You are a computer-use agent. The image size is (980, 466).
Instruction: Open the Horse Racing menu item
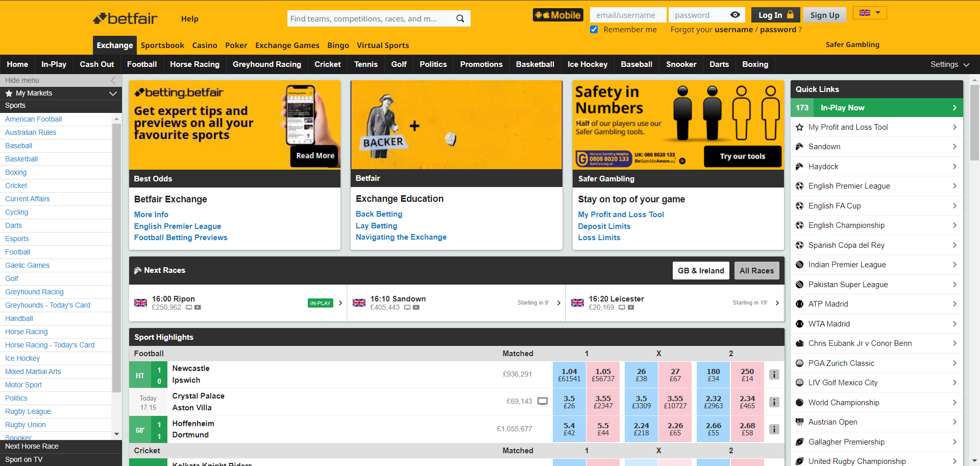point(194,64)
